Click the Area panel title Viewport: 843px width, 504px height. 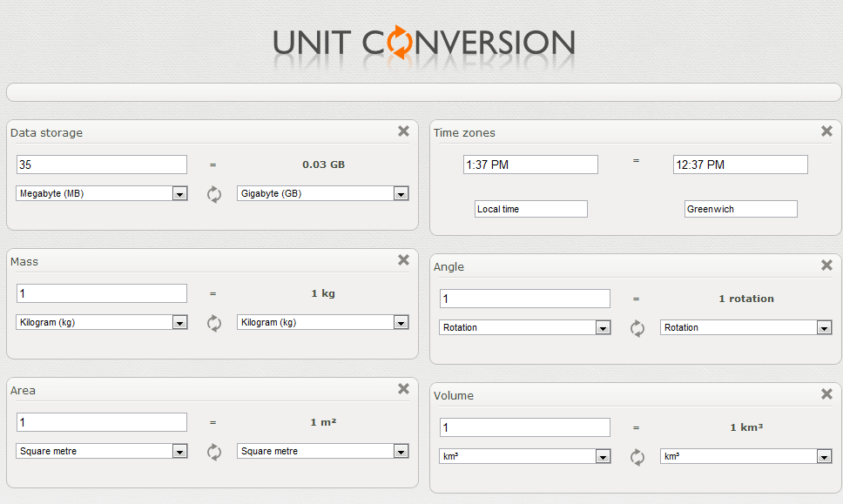[24, 391]
